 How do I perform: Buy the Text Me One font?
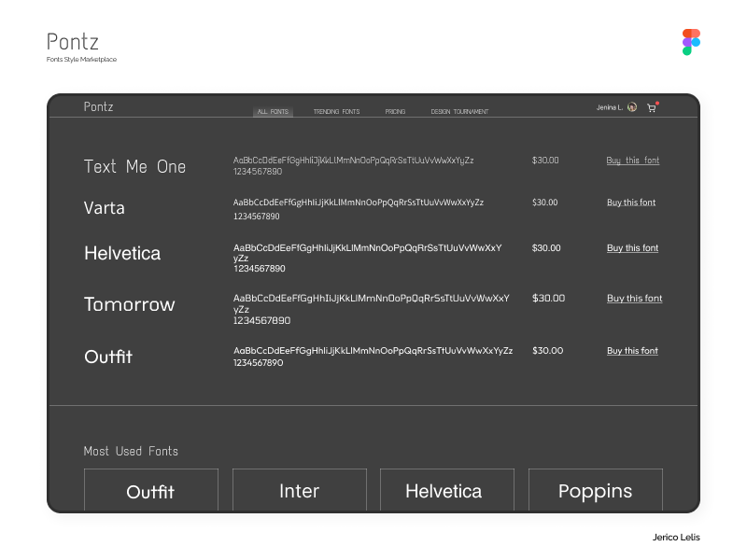tap(632, 161)
